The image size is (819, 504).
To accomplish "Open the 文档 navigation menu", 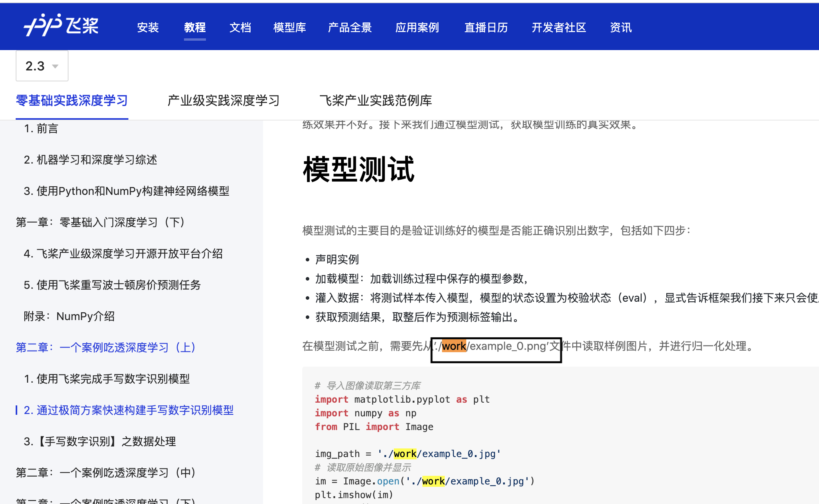I will click(240, 27).
